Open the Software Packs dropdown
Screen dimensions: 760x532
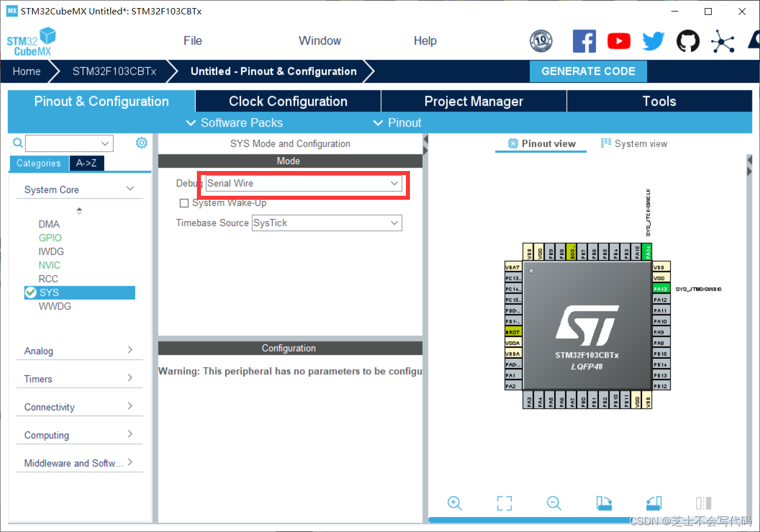click(x=234, y=123)
